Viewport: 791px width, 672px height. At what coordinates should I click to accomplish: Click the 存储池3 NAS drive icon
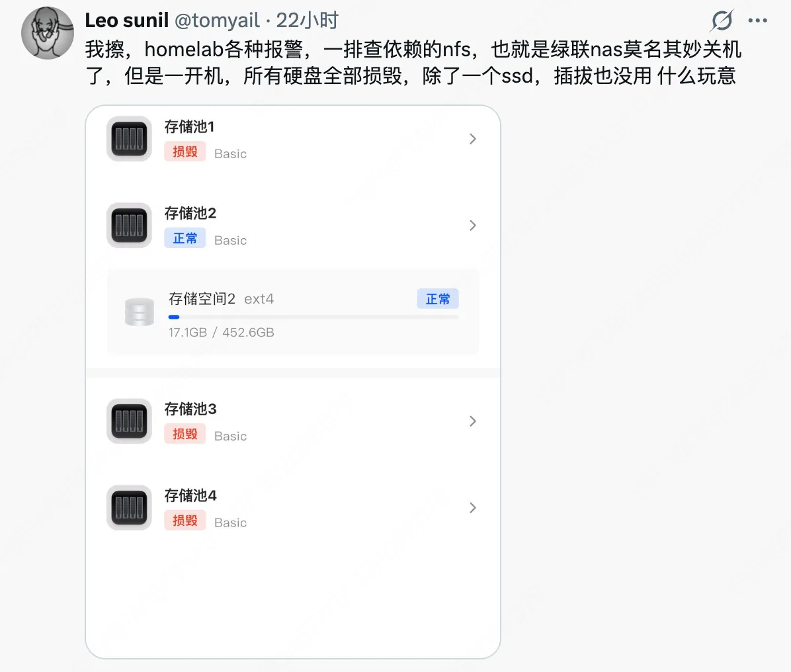pos(129,421)
